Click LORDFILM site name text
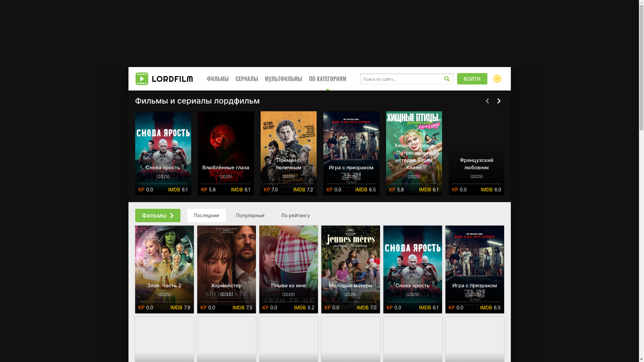Viewport: 644px width, 362px height. pyautogui.click(x=172, y=79)
